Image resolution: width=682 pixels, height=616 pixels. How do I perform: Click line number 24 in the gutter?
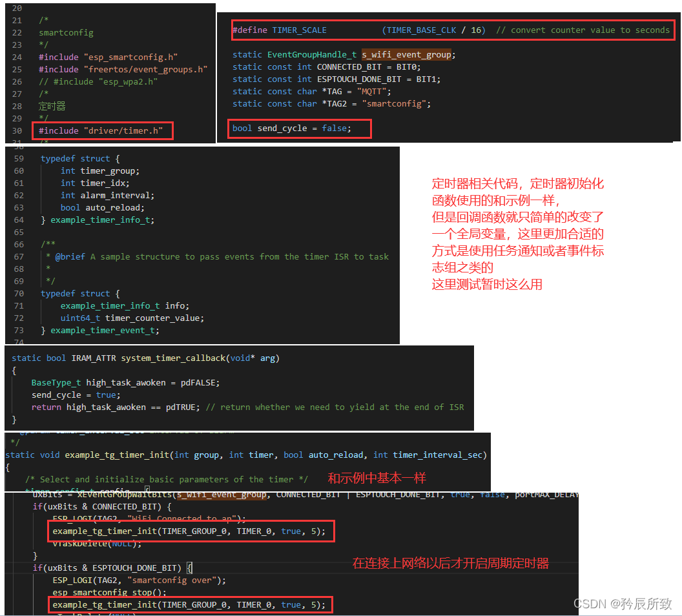[17, 57]
